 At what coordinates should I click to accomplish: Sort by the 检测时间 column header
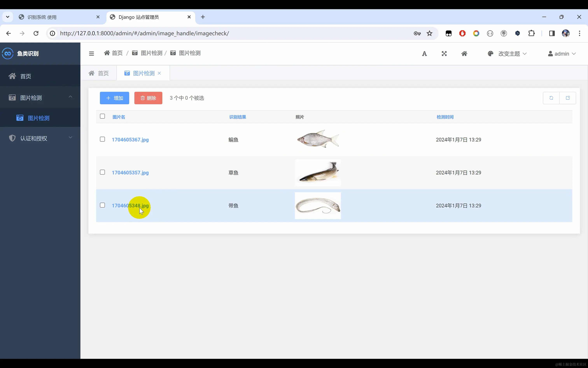click(445, 117)
